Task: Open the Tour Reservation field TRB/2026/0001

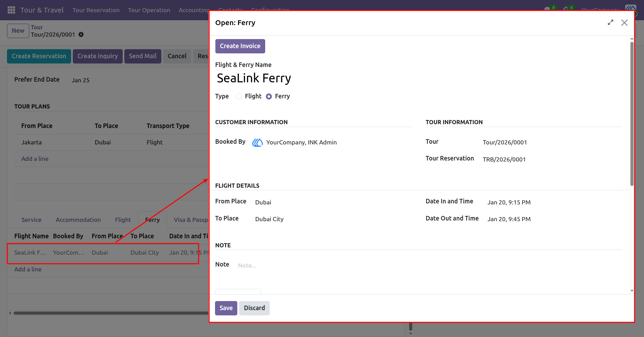Action: [504, 159]
